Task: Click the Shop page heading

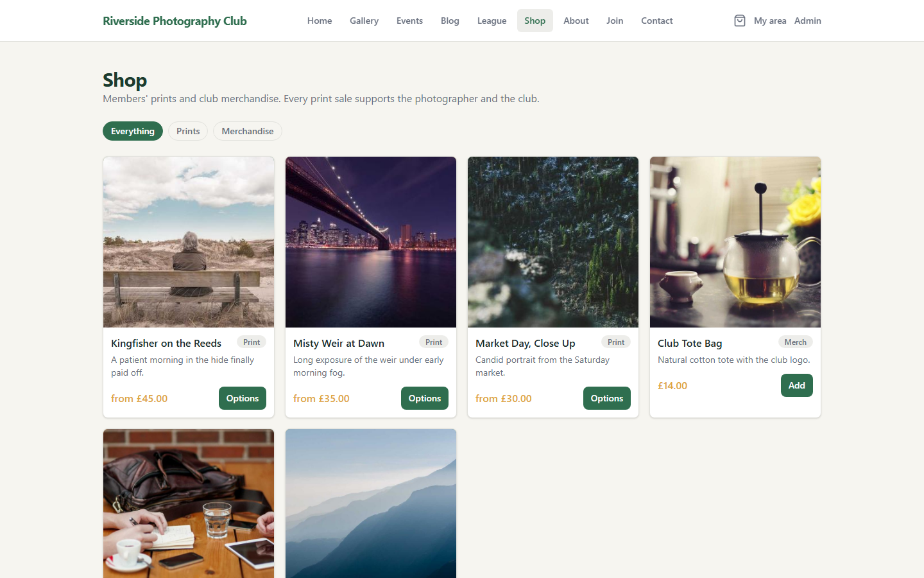Action: [x=125, y=80]
